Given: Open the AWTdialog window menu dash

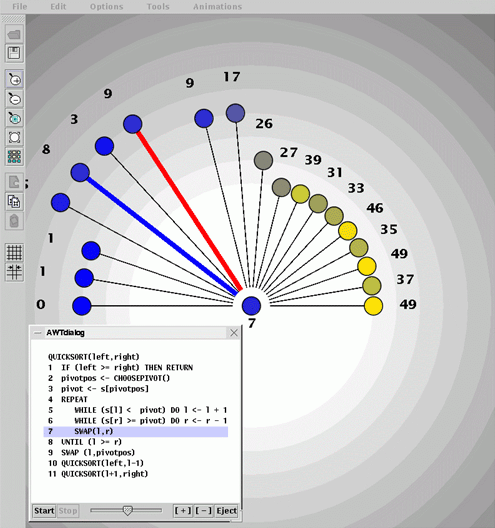Looking at the screenshot, I should click(x=38, y=333).
